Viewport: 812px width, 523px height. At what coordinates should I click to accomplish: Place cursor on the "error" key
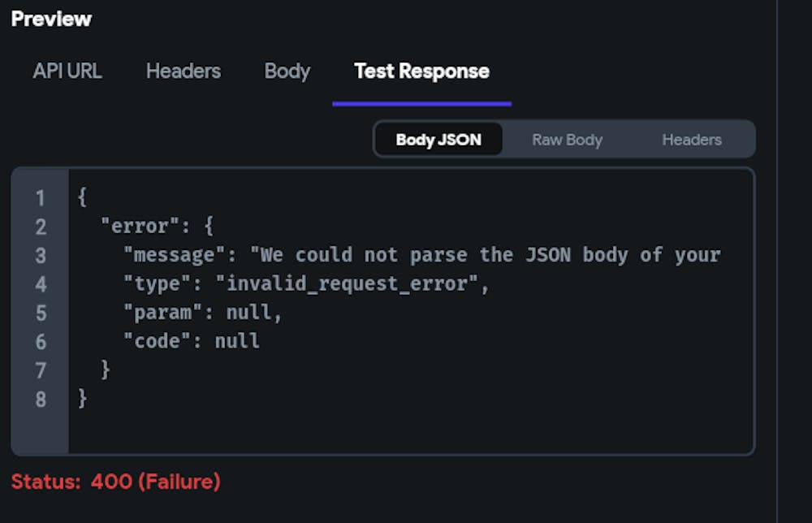coord(140,227)
